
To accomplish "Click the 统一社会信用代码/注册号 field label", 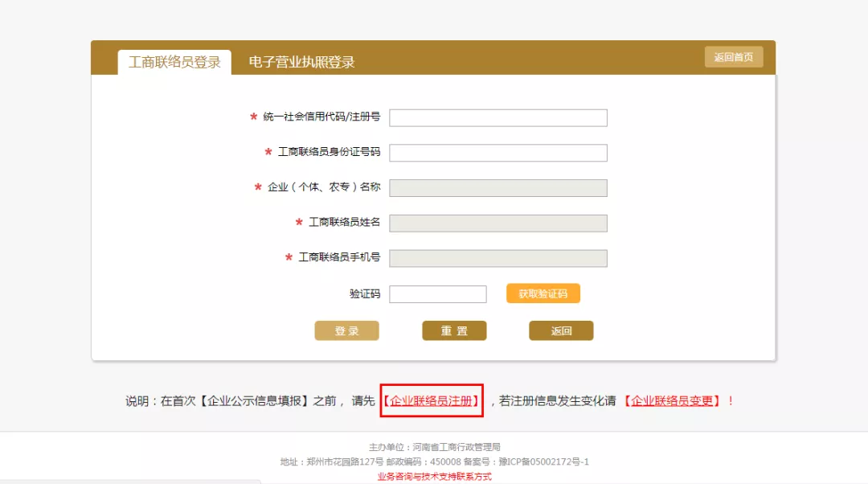I will tap(321, 117).
